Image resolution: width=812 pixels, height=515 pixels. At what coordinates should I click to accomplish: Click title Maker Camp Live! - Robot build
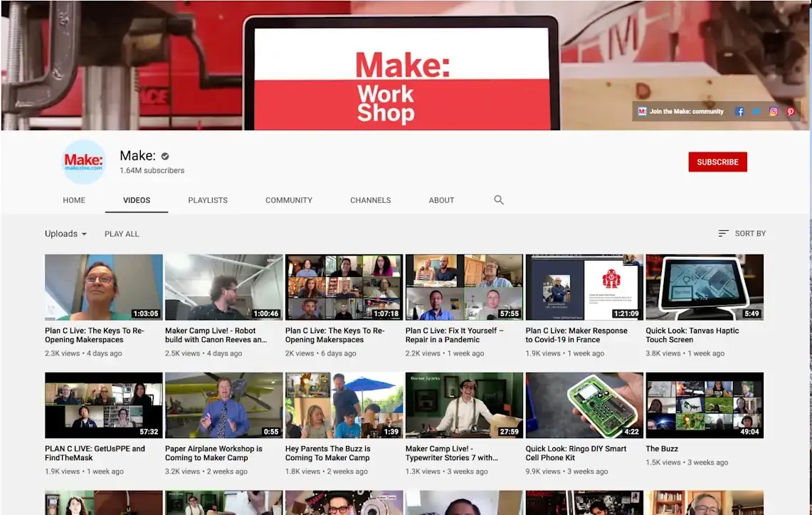[216, 335]
